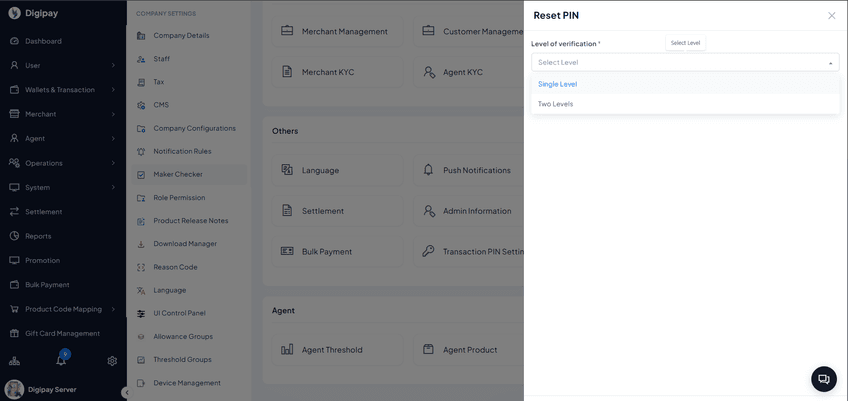Click the Merchant store icon
Image resolution: width=848 pixels, height=401 pixels.
pyautogui.click(x=15, y=114)
